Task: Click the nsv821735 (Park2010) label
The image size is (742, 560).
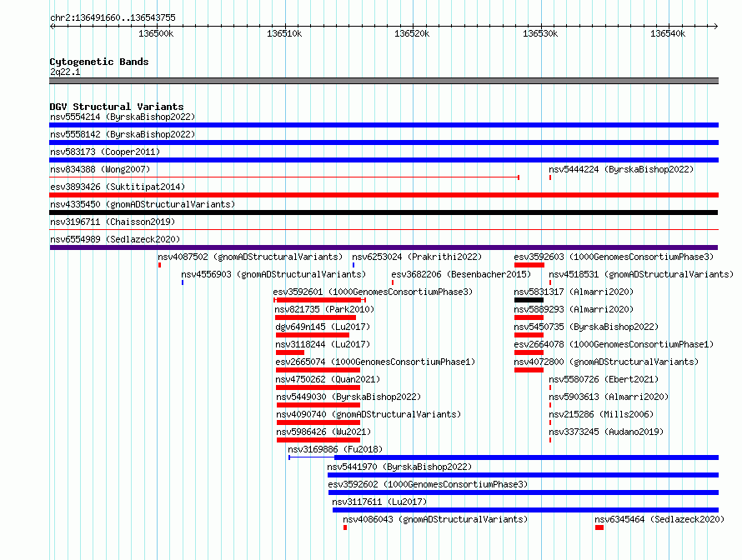Action: click(324, 309)
